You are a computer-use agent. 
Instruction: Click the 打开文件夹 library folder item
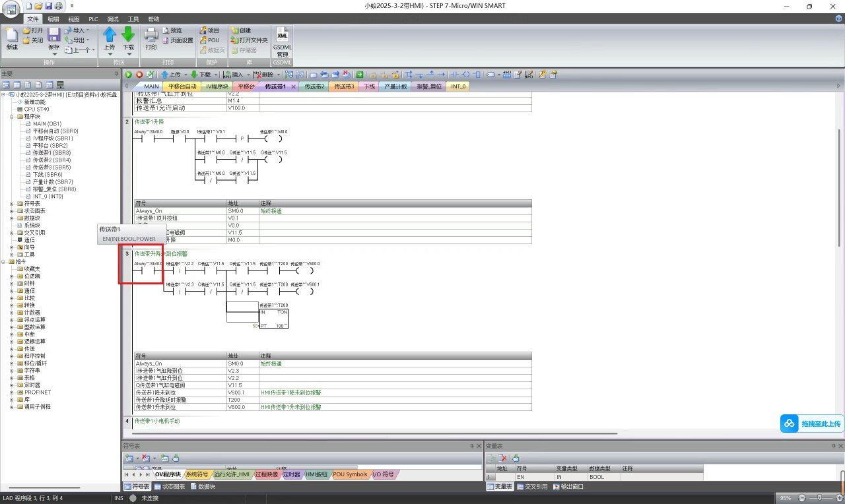250,40
